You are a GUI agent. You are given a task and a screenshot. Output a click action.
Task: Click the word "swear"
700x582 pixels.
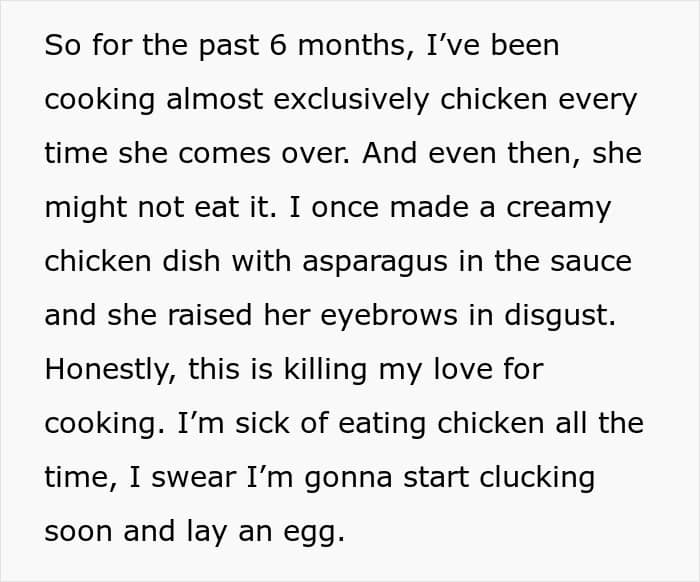tap(193, 478)
